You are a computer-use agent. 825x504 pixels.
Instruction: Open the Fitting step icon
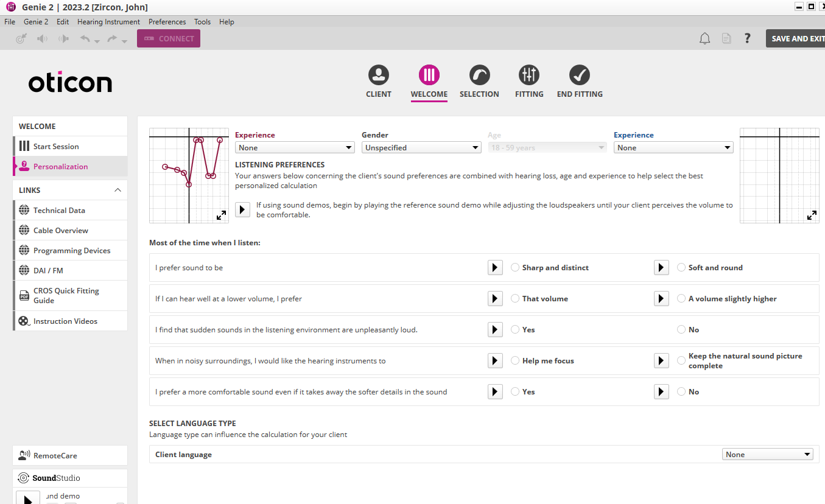click(x=529, y=75)
